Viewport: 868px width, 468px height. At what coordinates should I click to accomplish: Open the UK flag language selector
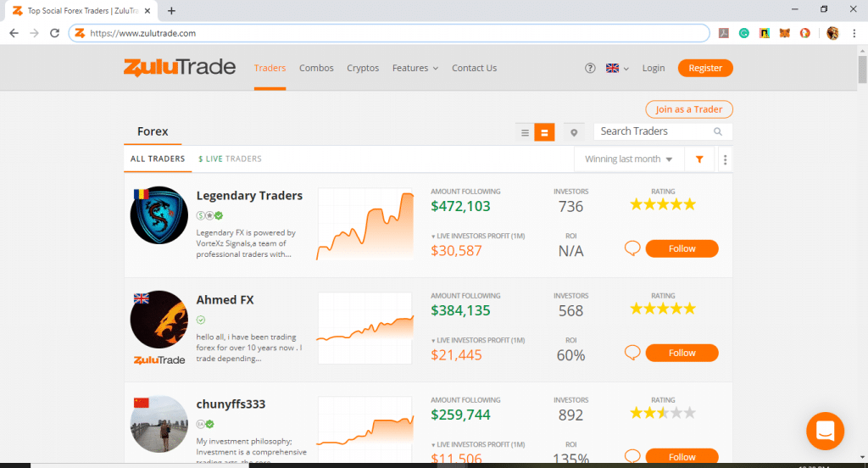pos(617,68)
